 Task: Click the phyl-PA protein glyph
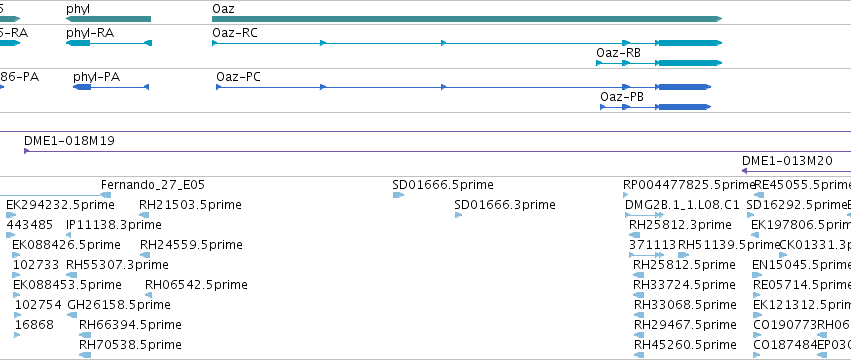coord(111,87)
